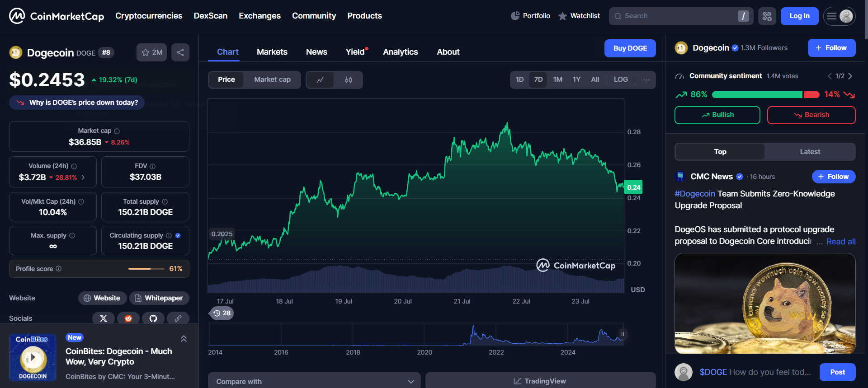Viewport: 868px width, 388px height.
Task: Click the $DOGE post input field
Action: pos(755,372)
